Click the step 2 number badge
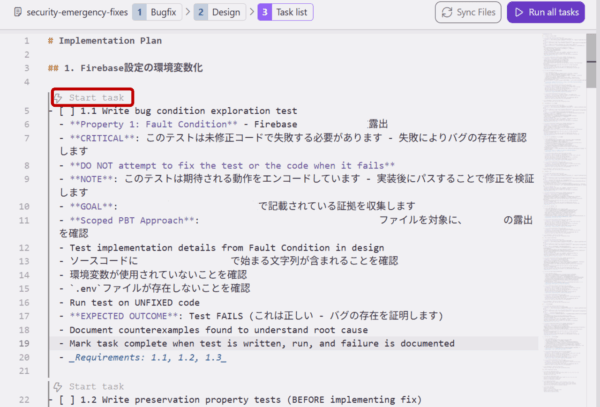Viewport: 600px width, 407px height. [201, 12]
